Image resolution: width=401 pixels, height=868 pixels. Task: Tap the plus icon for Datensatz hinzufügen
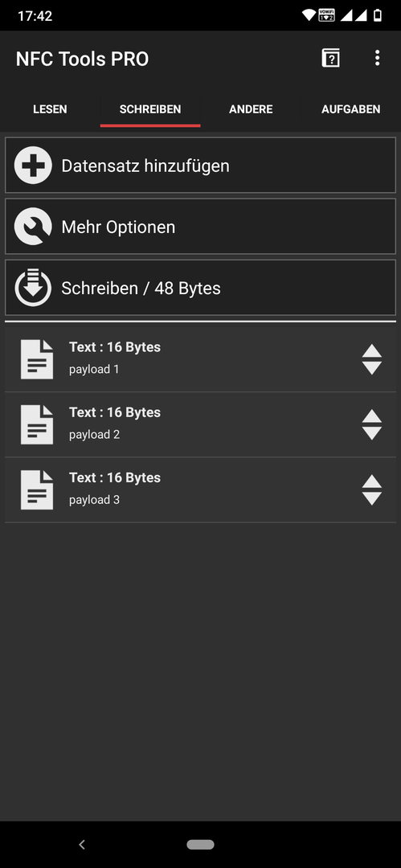[x=33, y=165]
